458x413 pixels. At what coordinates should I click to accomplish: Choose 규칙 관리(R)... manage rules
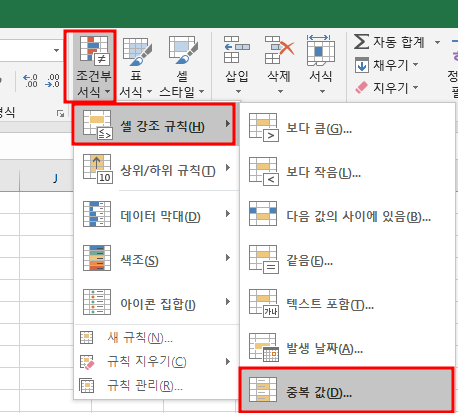(156, 386)
